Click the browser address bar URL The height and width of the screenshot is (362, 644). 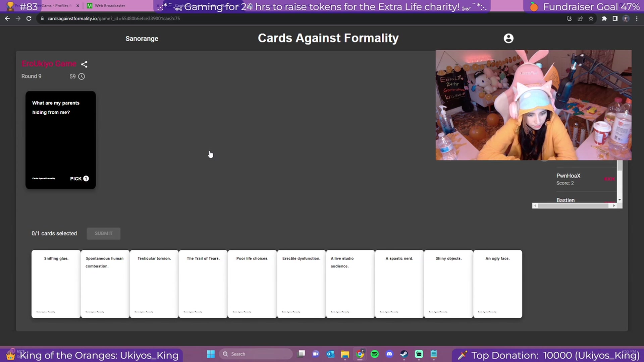click(114, 18)
